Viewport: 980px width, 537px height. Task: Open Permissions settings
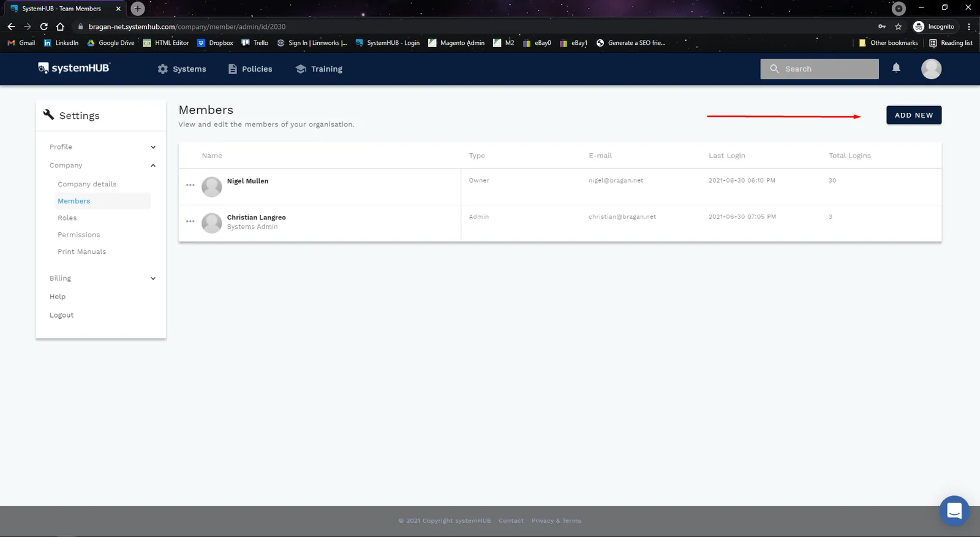[x=79, y=235]
